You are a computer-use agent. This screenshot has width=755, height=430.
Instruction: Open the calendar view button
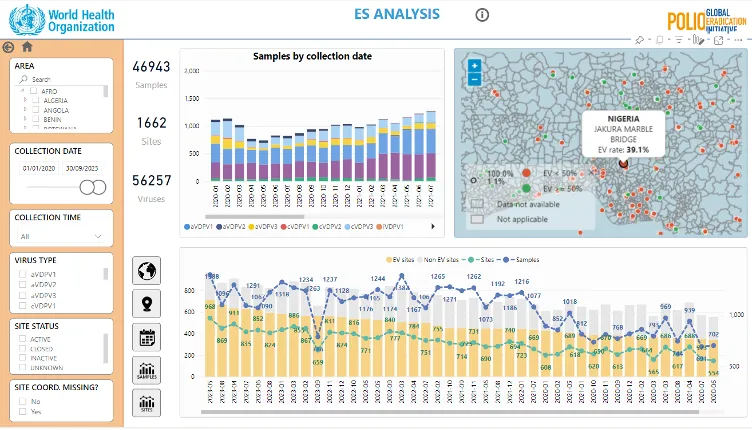(x=146, y=337)
